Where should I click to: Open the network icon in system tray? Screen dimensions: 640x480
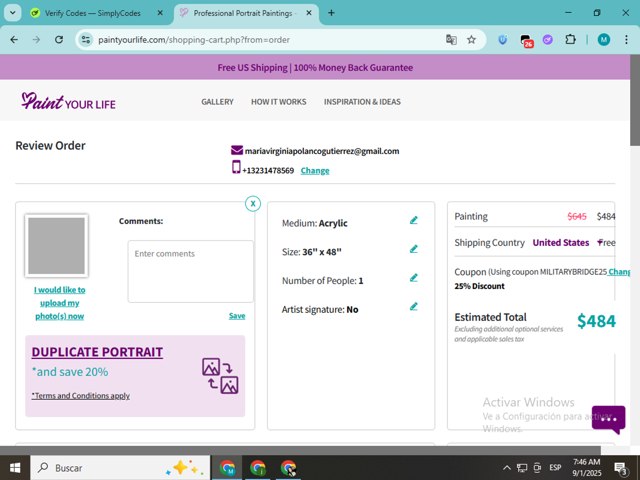tap(522, 468)
